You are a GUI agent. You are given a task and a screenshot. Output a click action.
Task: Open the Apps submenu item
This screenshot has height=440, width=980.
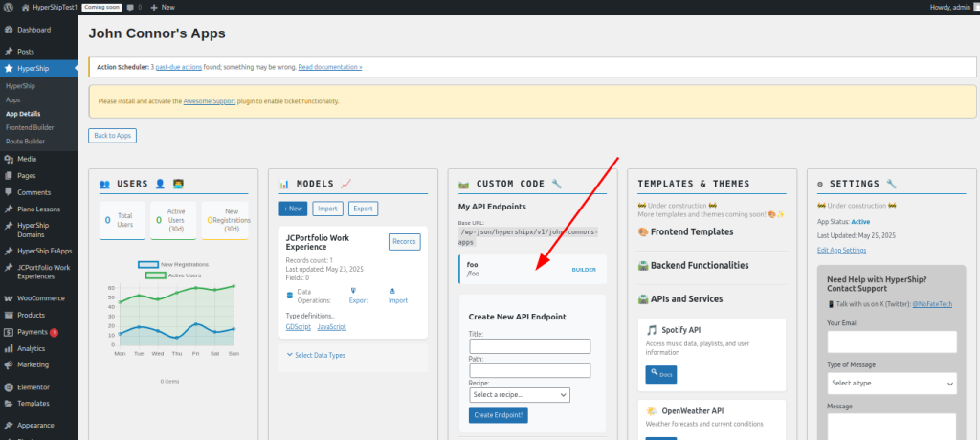[13, 99]
